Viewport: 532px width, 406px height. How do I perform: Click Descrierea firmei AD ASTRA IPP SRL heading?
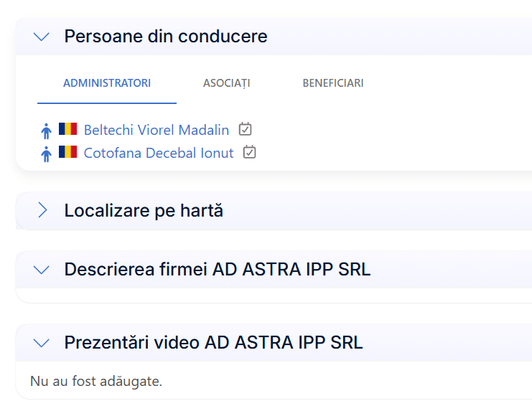218,270
